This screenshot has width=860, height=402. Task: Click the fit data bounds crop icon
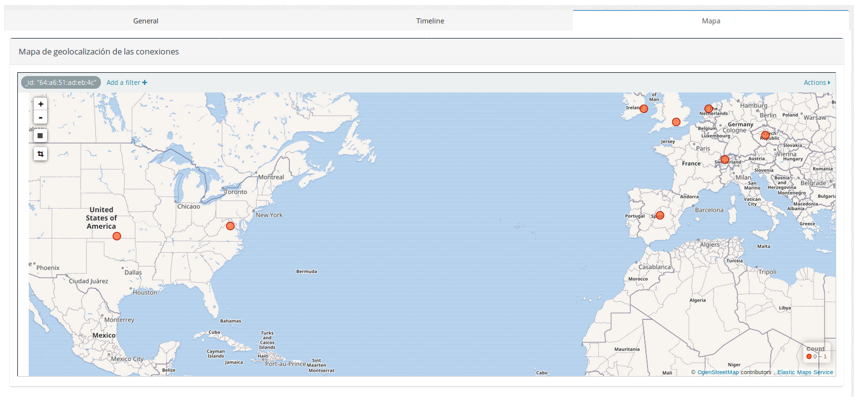41,154
